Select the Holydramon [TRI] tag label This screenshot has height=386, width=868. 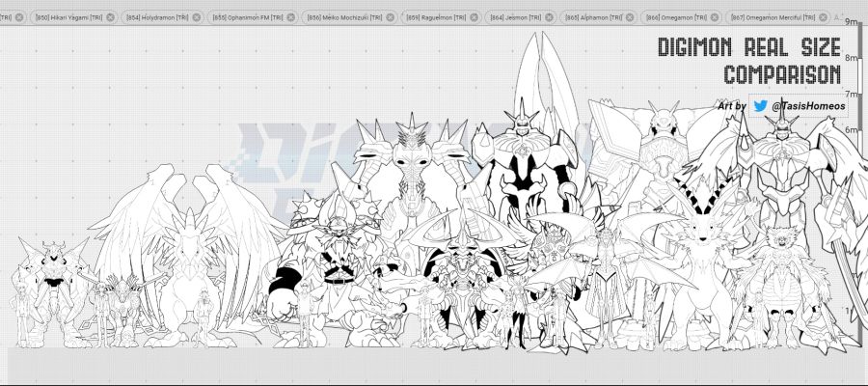156,17
